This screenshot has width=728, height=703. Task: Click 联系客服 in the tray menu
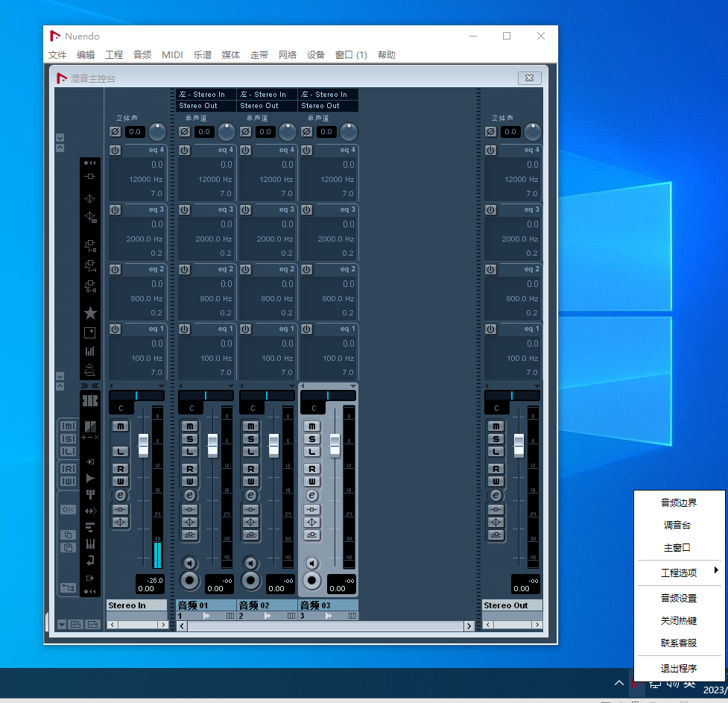[x=678, y=643]
